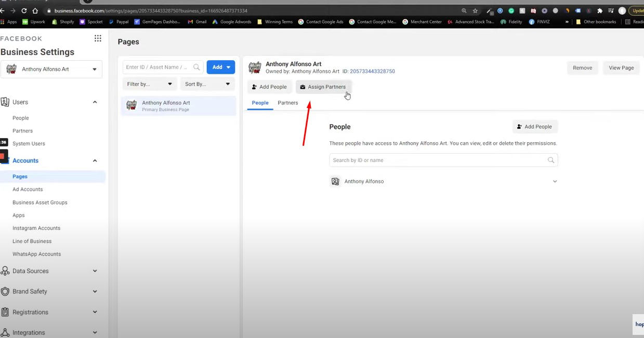The height and width of the screenshot is (338, 644).
Task: Open Line of Business
Action: tap(32, 241)
